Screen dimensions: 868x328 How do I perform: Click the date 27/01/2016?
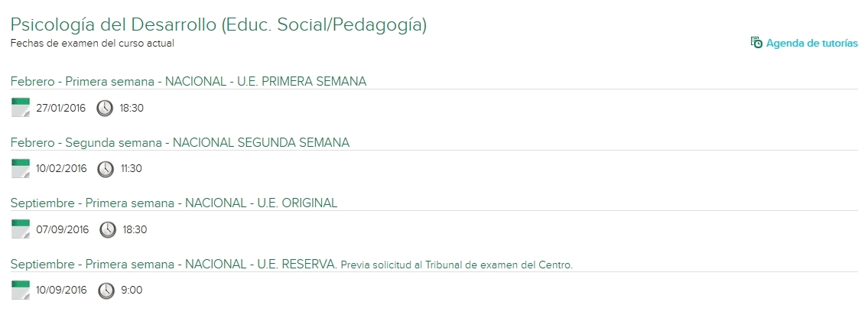point(61,108)
